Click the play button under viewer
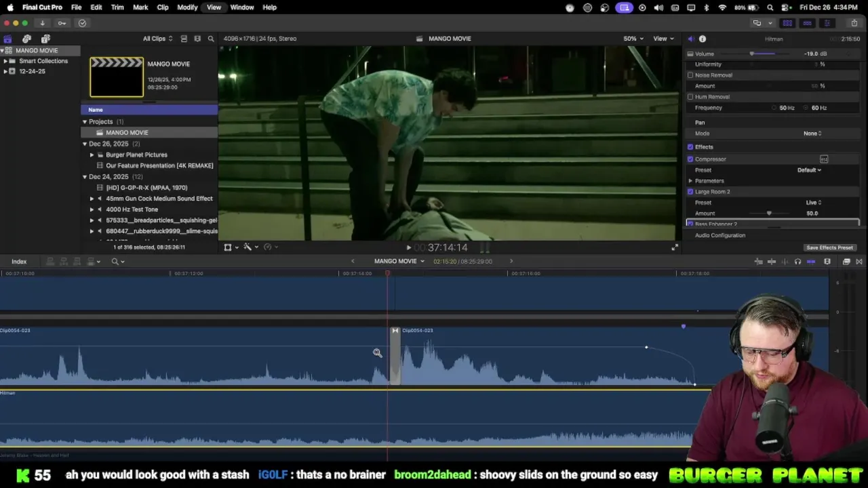This screenshot has width=868, height=488. [x=408, y=247]
